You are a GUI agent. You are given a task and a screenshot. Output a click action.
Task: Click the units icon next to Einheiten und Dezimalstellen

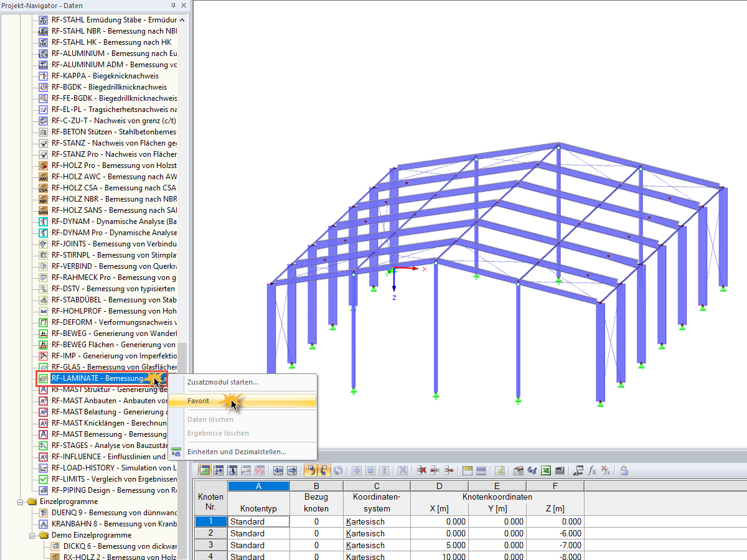[x=176, y=451]
